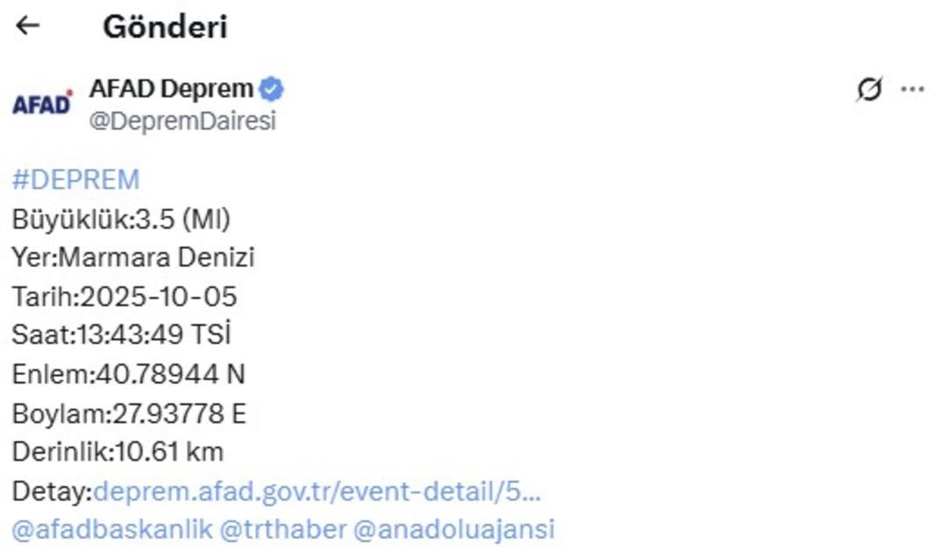
Task: Open the Grok slashed-circle icon
Action: click(x=868, y=89)
